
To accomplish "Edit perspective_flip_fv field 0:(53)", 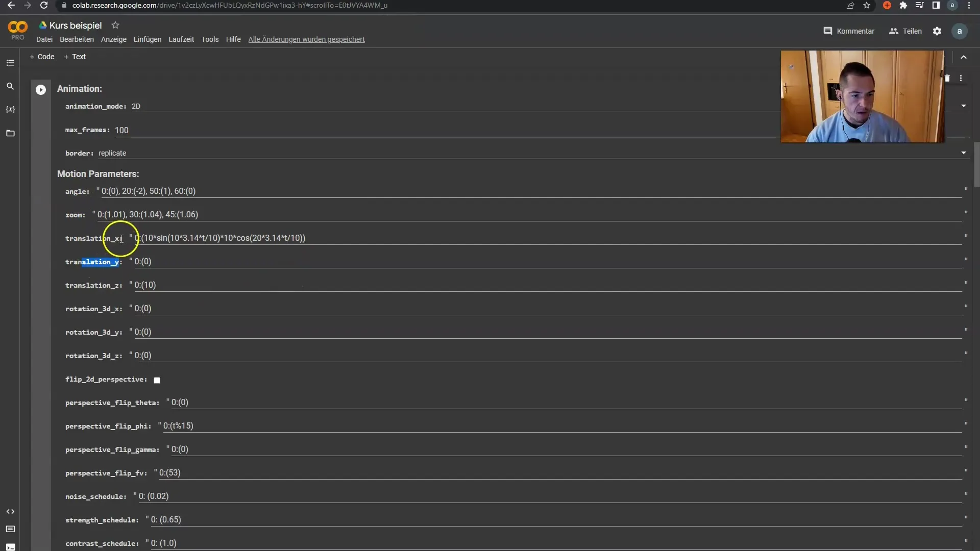I will [560, 473].
